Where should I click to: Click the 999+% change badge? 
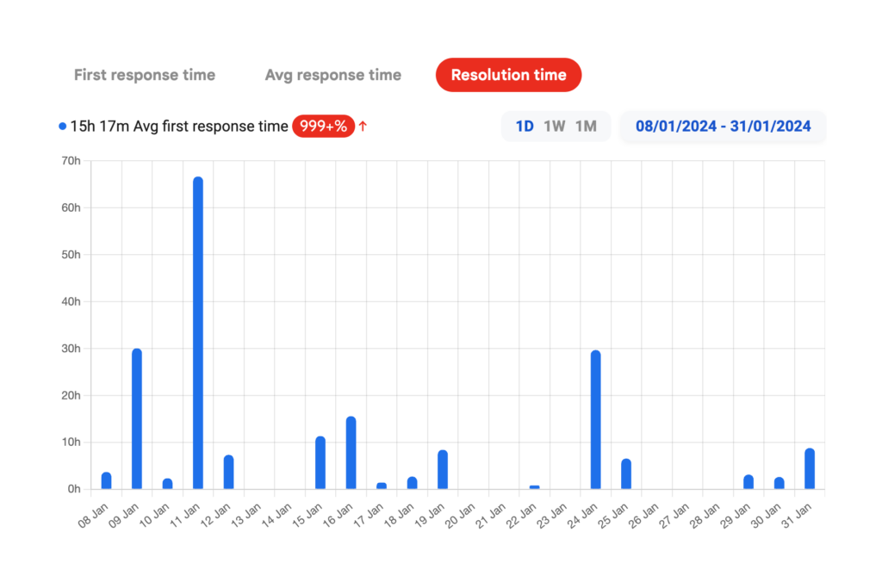[x=324, y=126]
